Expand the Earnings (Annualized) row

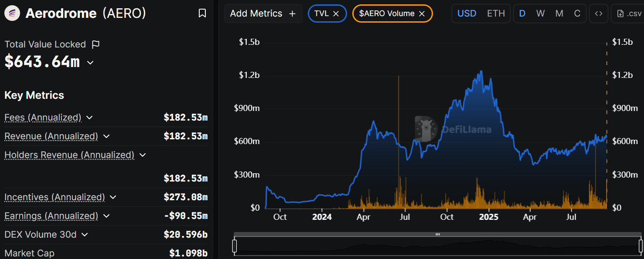pyautogui.click(x=106, y=216)
